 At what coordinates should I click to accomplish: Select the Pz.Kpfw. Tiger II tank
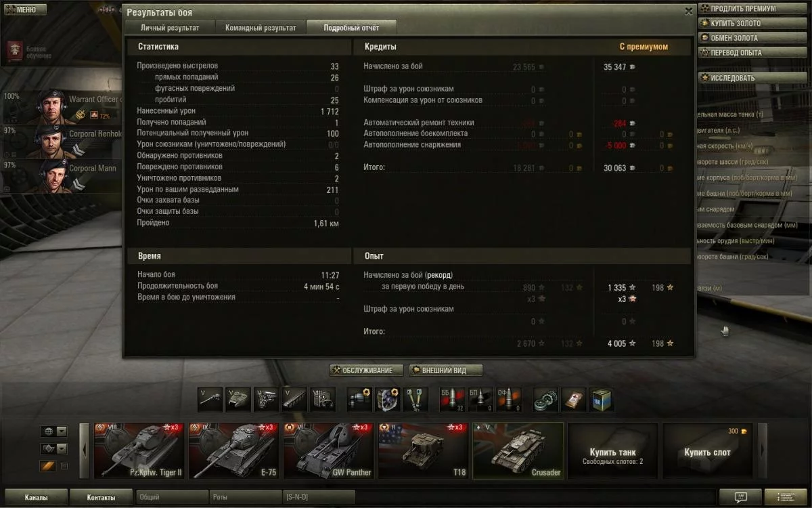[139, 451]
